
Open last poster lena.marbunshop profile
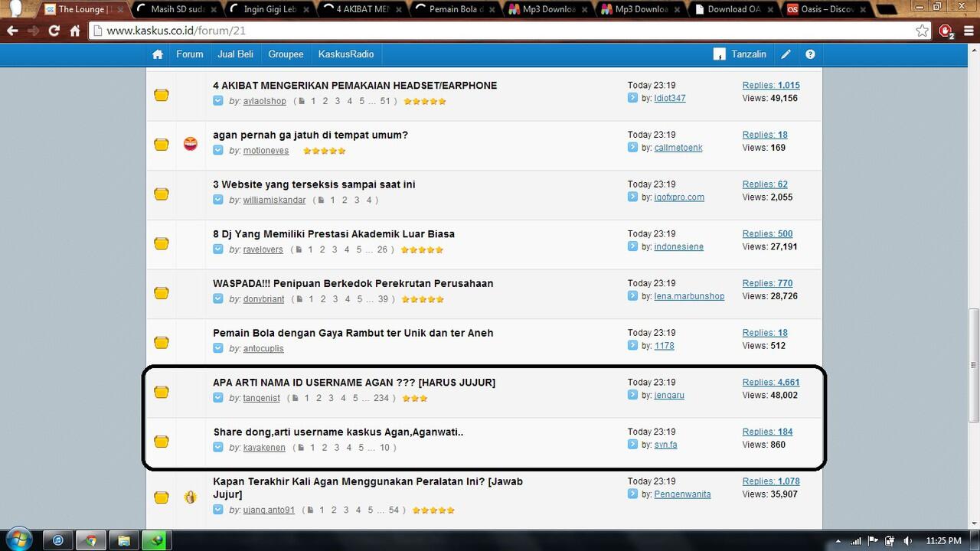[x=689, y=296]
